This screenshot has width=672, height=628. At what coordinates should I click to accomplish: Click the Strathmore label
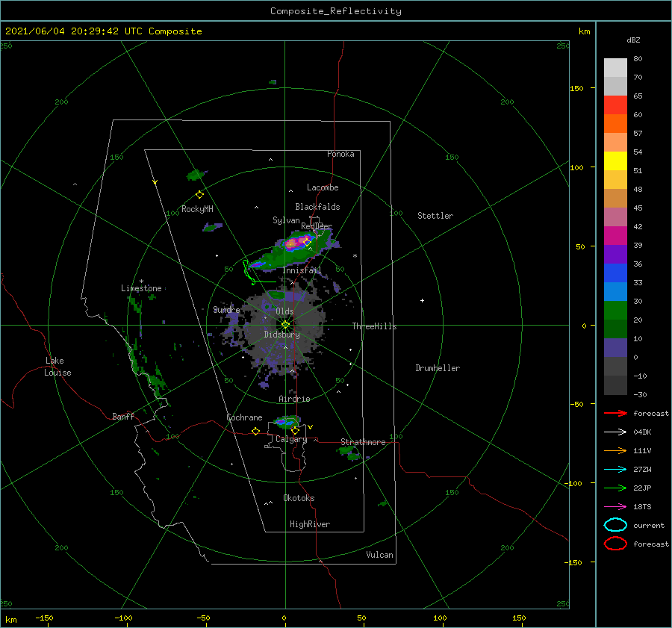[x=363, y=442]
